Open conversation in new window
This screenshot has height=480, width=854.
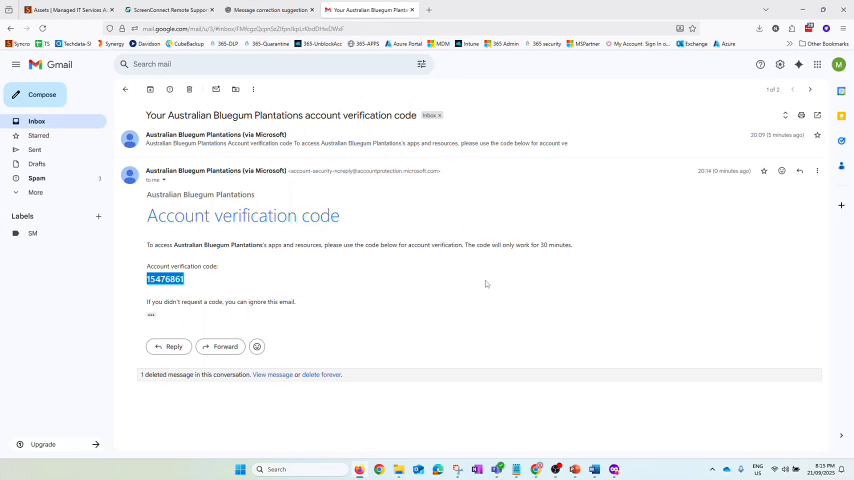(x=818, y=115)
